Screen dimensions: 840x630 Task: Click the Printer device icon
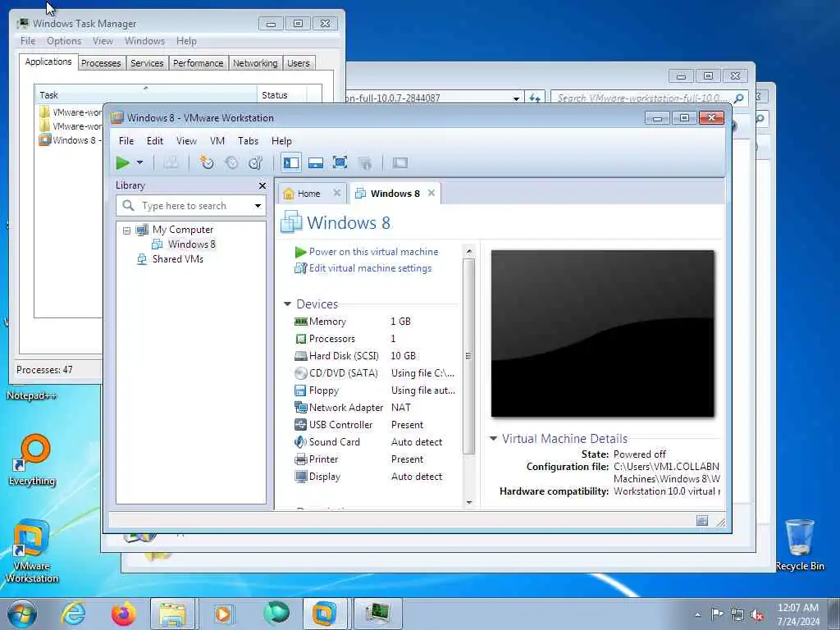[x=300, y=459]
